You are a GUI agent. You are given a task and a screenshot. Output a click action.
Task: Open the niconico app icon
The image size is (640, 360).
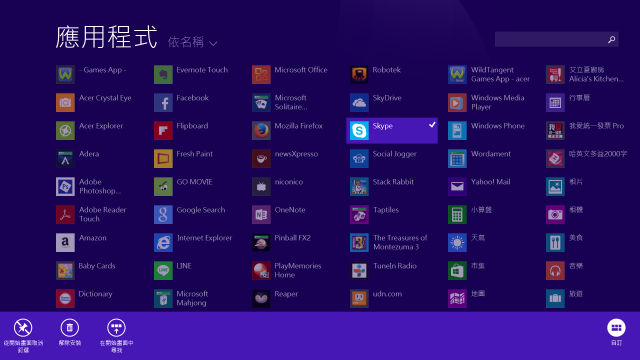click(261, 187)
